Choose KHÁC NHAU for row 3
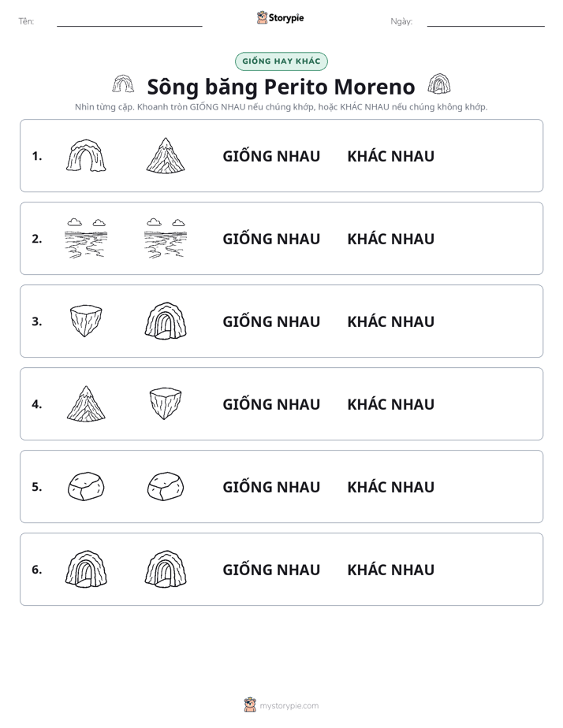Image resolution: width=563 pixels, height=728 pixels. coord(390,321)
